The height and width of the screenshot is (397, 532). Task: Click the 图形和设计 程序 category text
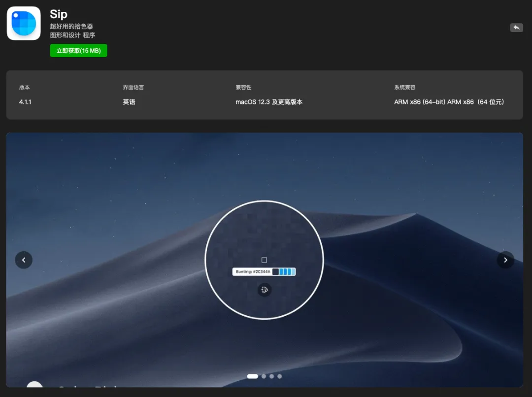(72, 35)
